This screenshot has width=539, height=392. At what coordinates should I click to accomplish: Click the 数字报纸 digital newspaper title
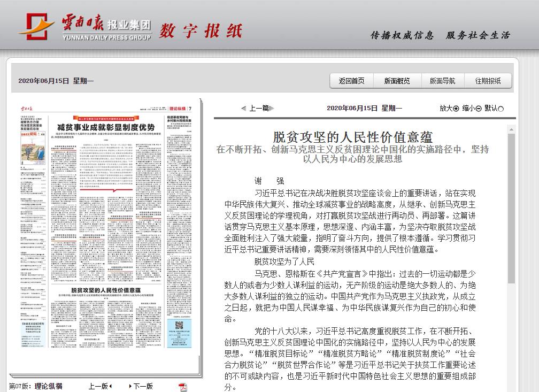coord(201,30)
